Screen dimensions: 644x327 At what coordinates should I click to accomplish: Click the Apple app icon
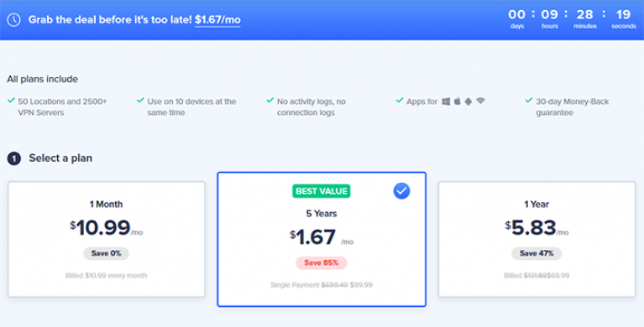[x=457, y=101]
